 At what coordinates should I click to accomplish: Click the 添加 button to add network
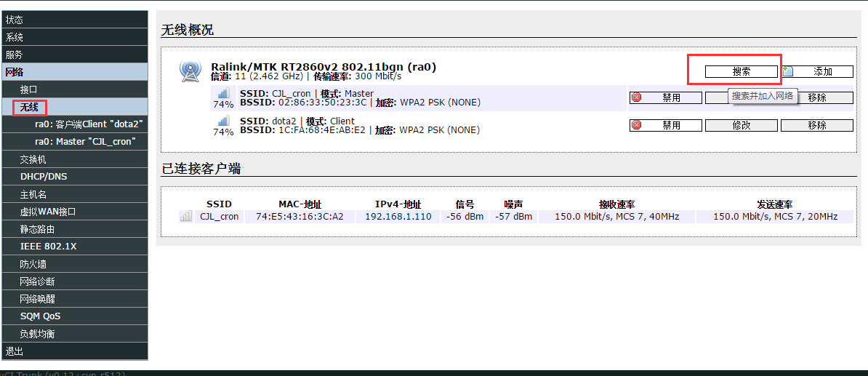pyautogui.click(x=816, y=71)
